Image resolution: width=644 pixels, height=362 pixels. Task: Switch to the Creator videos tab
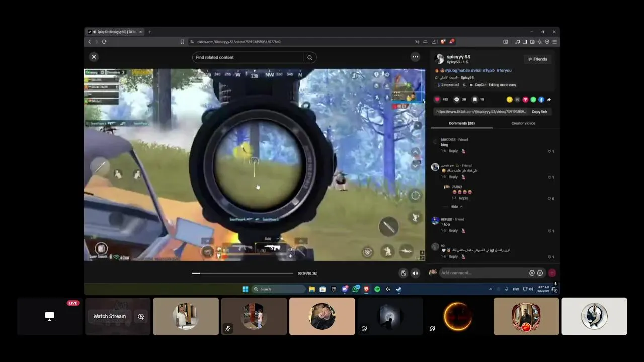coord(523,123)
